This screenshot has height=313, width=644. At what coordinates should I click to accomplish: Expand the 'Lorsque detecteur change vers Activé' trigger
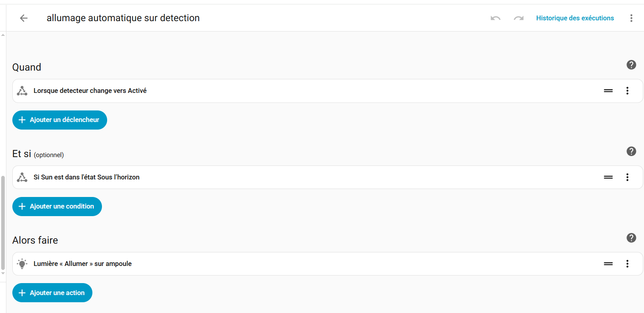coord(90,91)
